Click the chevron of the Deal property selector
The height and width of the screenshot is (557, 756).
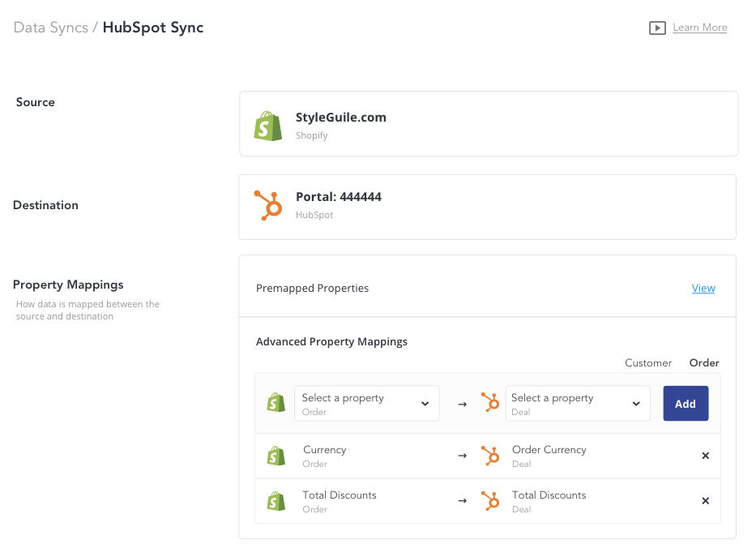coord(636,404)
